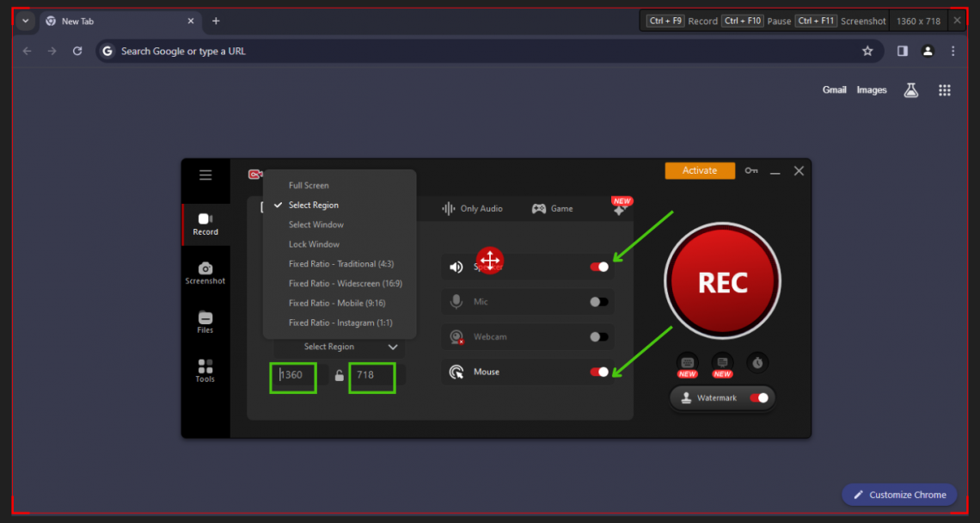This screenshot has height=523, width=980.
Task: Choose Select Window from the menu
Action: tap(317, 225)
